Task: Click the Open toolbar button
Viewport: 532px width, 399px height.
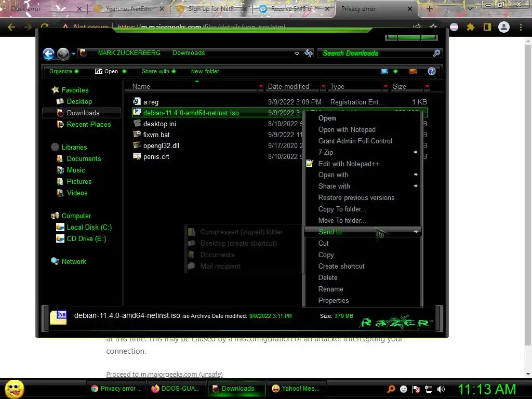Action: pos(110,71)
